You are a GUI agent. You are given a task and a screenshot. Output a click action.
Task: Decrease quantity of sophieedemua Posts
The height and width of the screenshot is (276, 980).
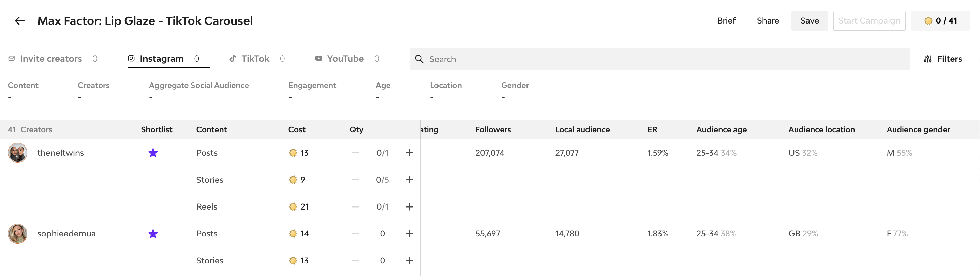[x=355, y=233]
